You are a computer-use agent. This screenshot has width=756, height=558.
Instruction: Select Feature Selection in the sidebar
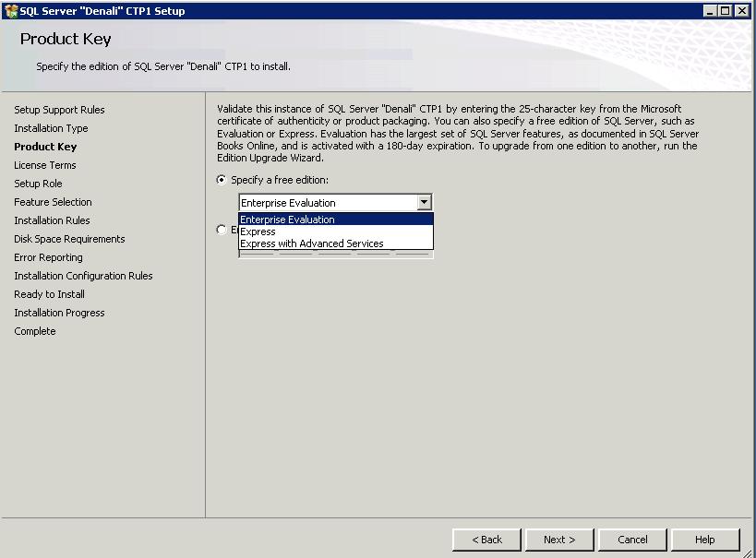(53, 202)
